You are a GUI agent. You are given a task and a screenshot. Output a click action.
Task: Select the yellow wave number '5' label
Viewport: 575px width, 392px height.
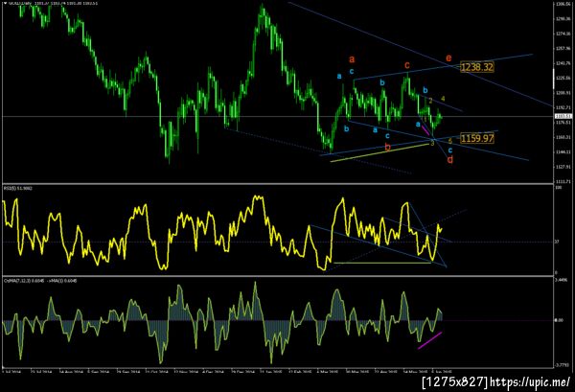pos(450,141)
